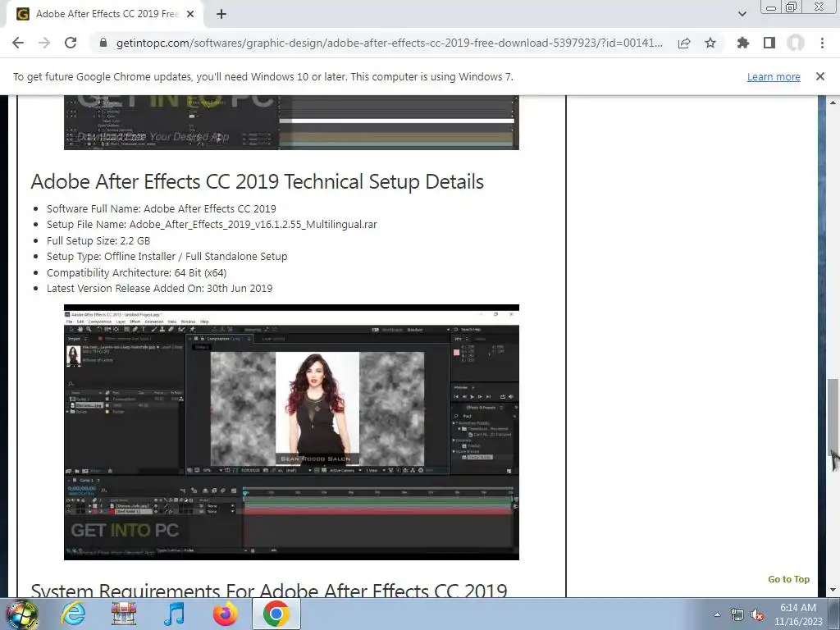Open the After Effects interface screenshot image
This screenshot has width=840, height=630.
point(291,432)
